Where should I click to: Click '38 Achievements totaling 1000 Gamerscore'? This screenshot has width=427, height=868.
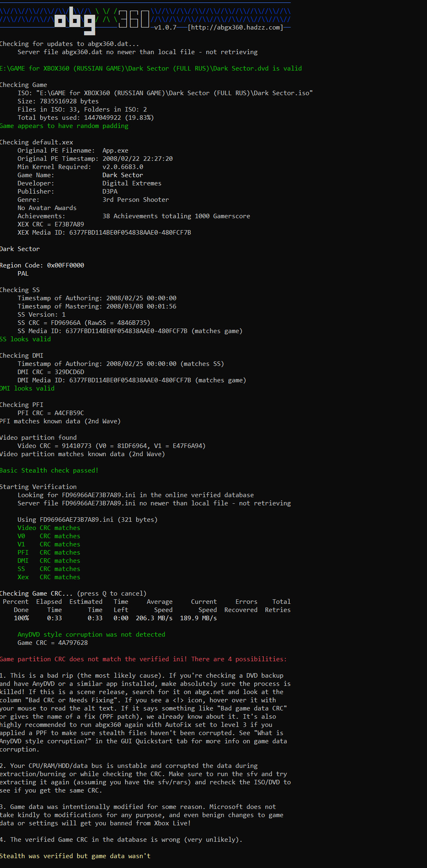176,216
